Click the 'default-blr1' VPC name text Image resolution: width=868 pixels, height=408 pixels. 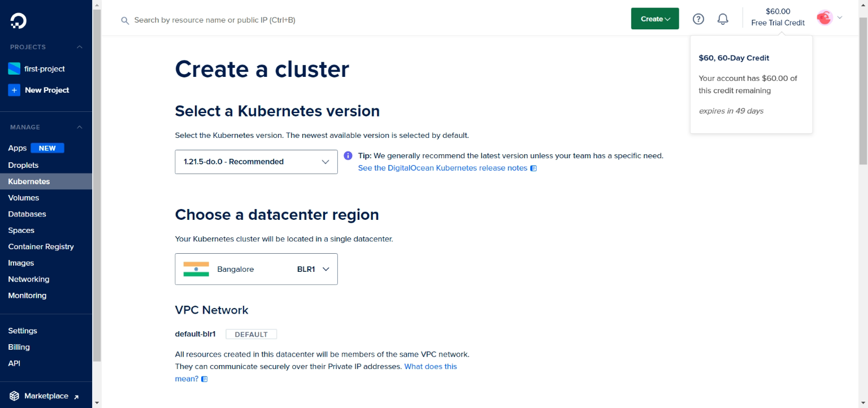(x=196, y=334)
